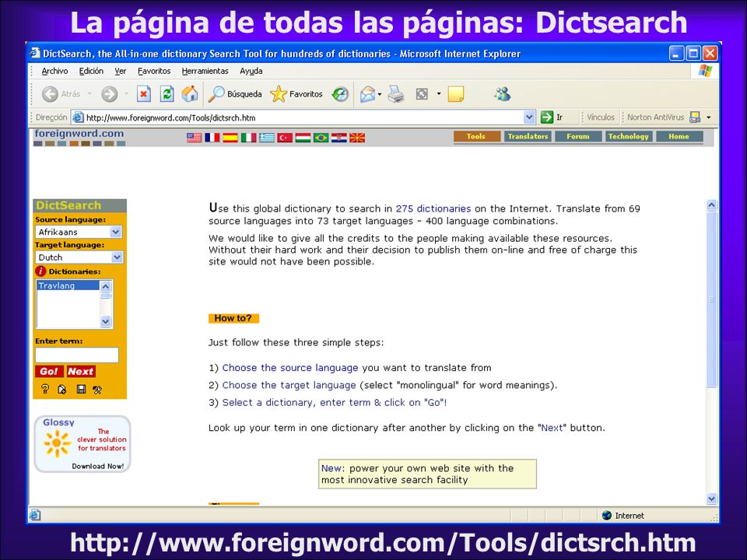This screenshot has width=747, height=560.
Task: Select the Spanish flag
Action: [230, 138]
